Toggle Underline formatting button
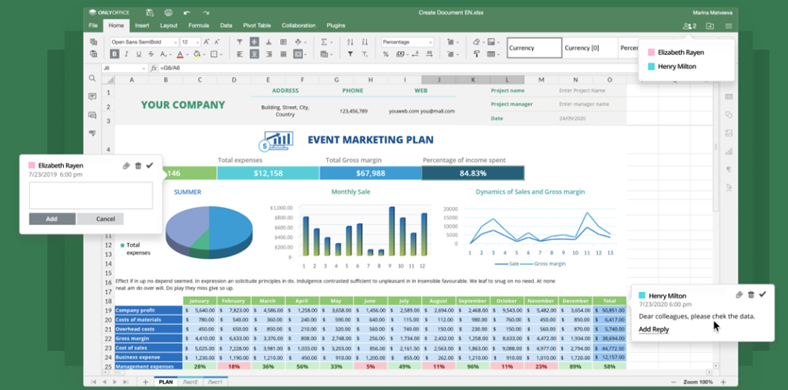This screenshot has height=390, width=788. click(x=138, y=54)
